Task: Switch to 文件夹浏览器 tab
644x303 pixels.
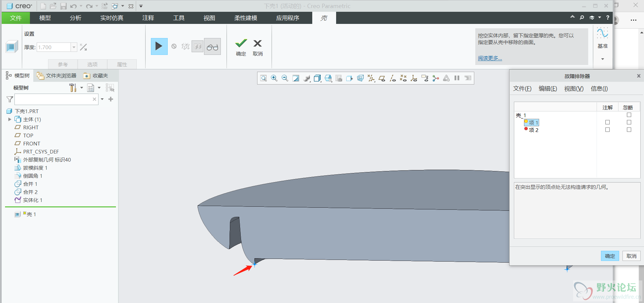Action: click(57, 76)
